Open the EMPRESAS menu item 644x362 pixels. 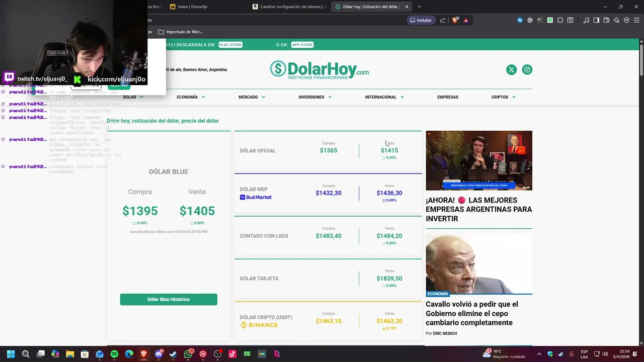coord(448,97)
